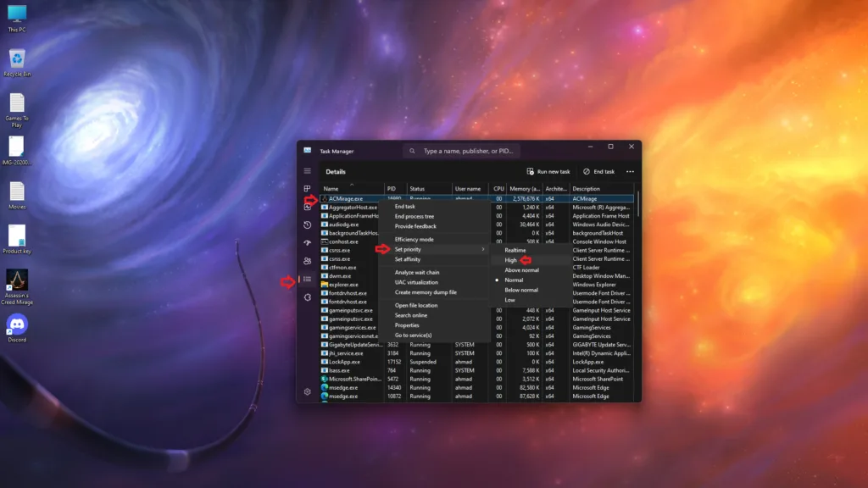
Task: Select Realtime priority option
Action: point(531,250)
